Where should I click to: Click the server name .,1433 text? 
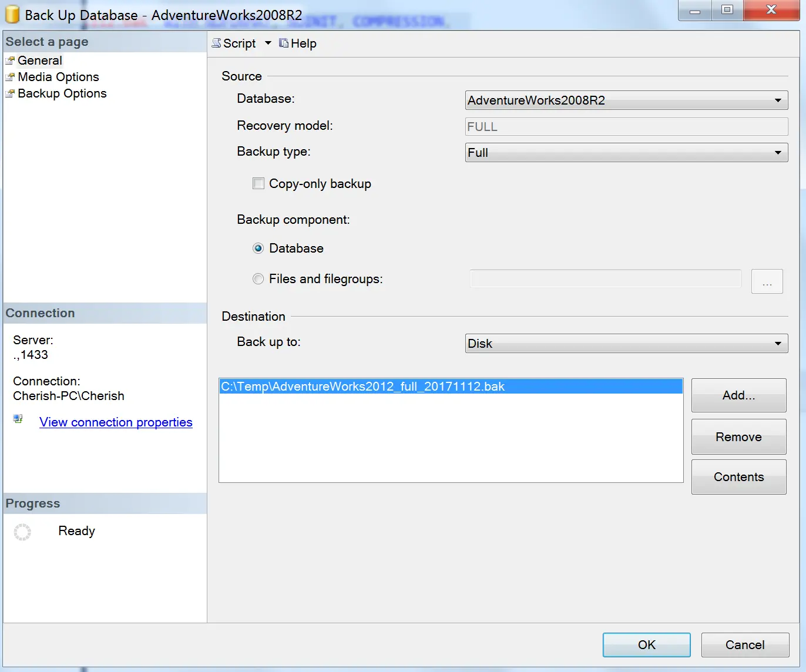(x=31, y=355)
